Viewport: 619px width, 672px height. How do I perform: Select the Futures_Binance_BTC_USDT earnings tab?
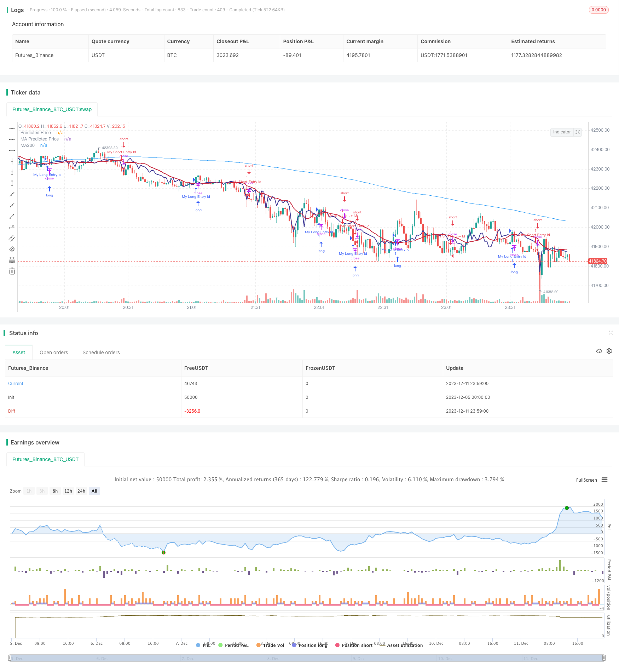45,459
